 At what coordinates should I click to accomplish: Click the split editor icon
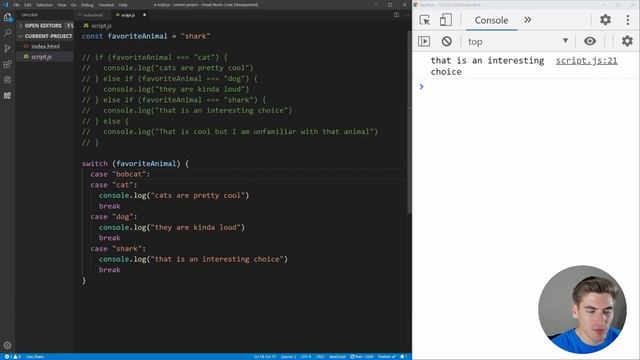tap(396, 15)
